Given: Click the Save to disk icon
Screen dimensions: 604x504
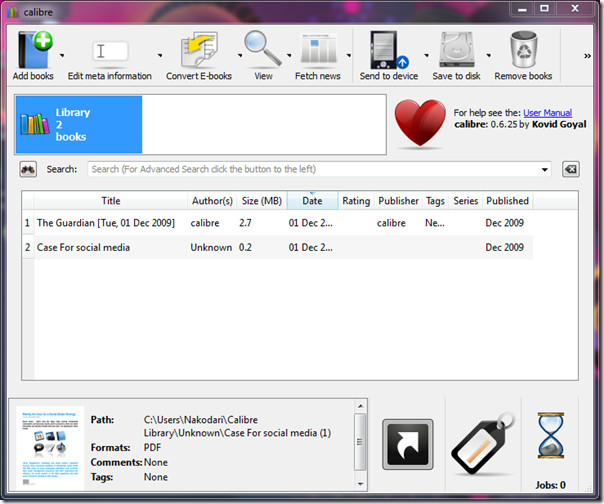Looking at the screenshot, I should click(x=457, y=50).
